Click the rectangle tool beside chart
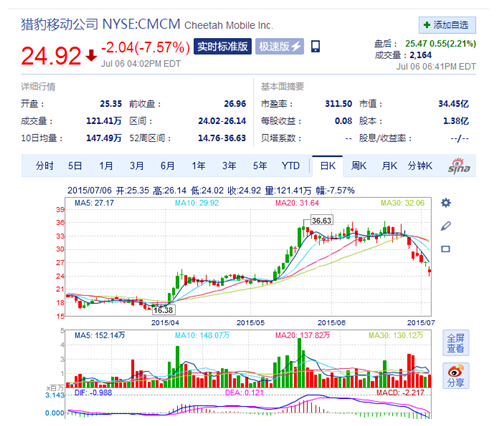The width and height of the screenshot is (500, 426). click(446, 249)
